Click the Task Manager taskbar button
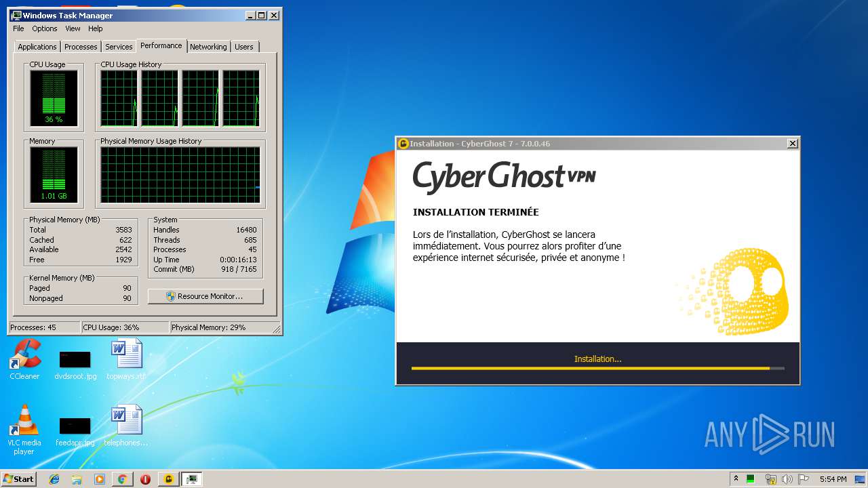 tap(192, 479)
